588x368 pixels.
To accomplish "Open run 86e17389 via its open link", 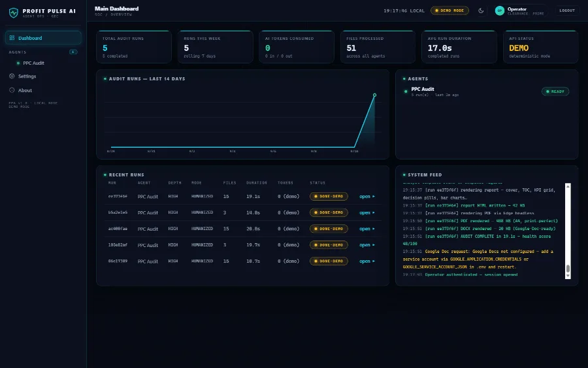I will (367, 261).
